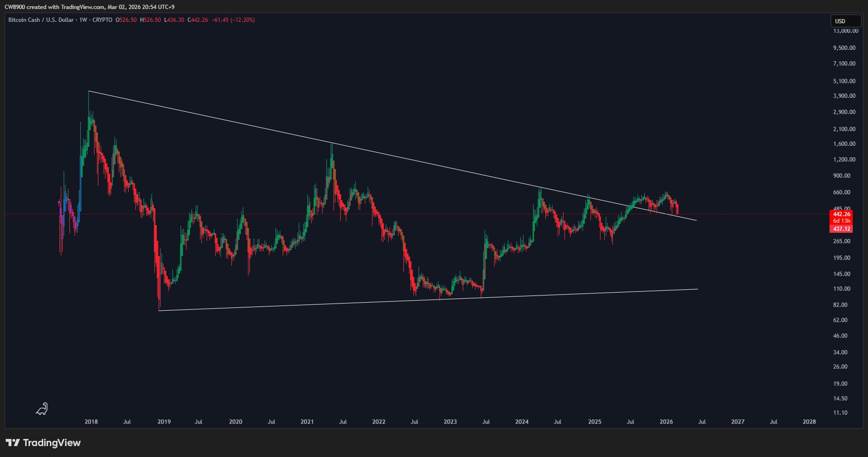
Task: Click the 2019 label on the time axis
Action: tap(164, 422)
